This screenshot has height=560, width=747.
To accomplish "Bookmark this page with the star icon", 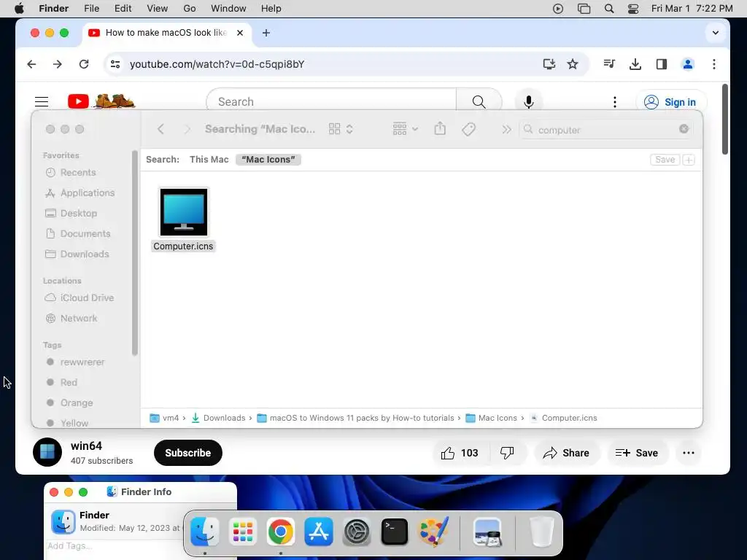I will (x=573, y=64).
